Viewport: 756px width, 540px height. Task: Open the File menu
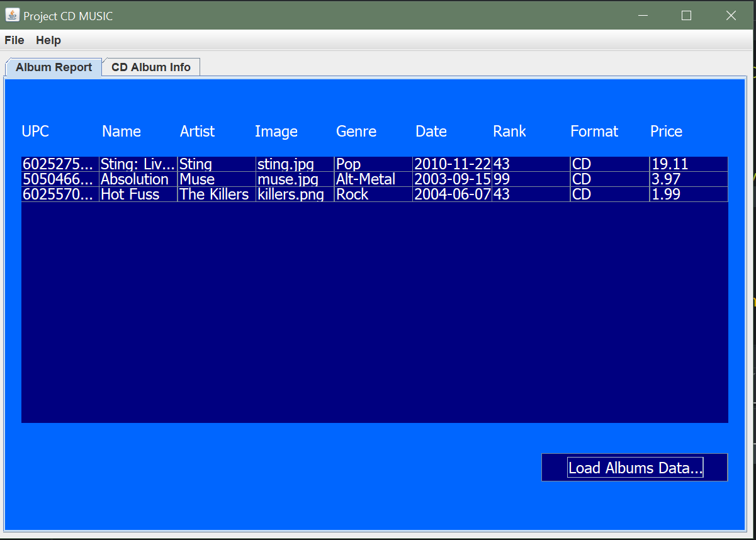click(14, 40)
